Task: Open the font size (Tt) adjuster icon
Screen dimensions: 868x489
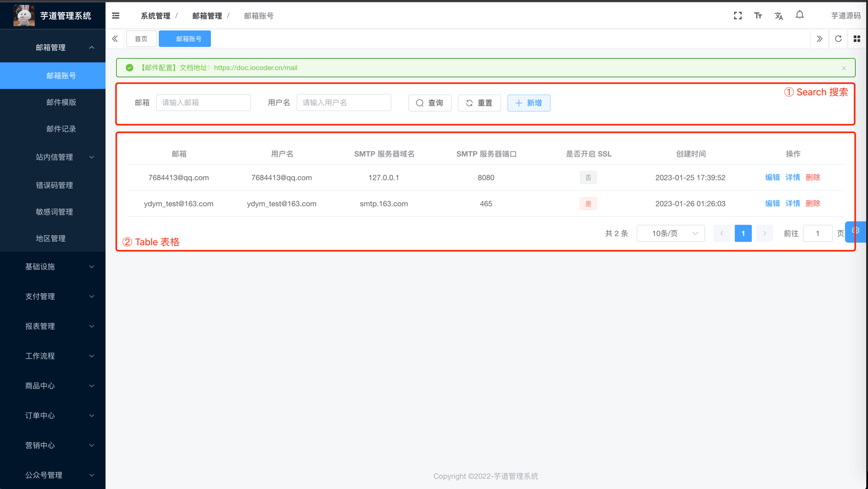Action: click(x=758, y=15)
